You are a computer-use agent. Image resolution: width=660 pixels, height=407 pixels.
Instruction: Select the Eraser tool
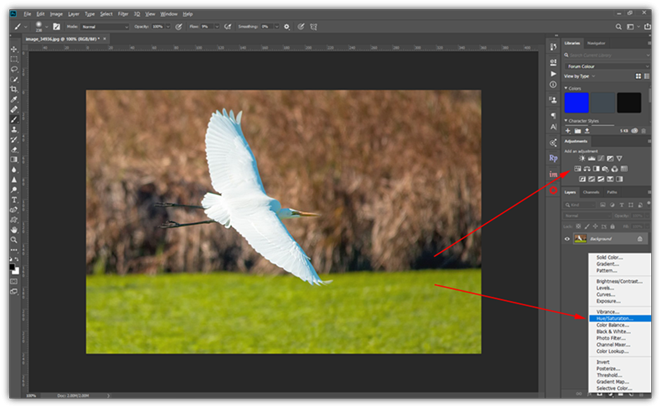click(x=14, y=149)
